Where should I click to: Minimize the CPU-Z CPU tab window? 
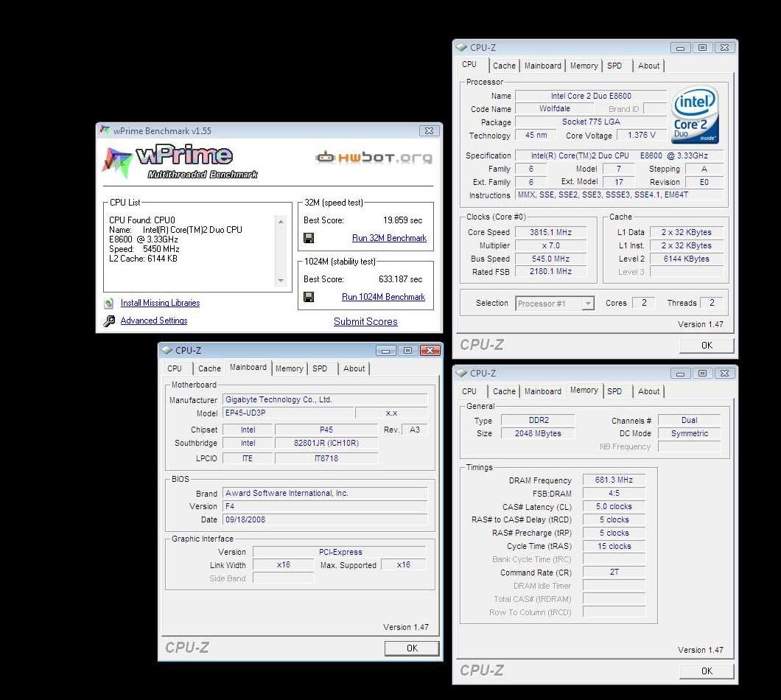pos(680,48)
